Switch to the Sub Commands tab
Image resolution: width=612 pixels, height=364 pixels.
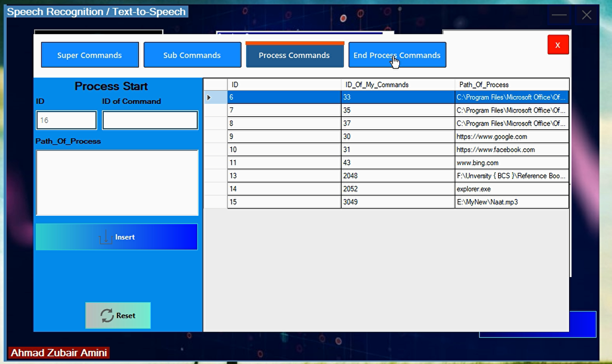tap(192, 55)
